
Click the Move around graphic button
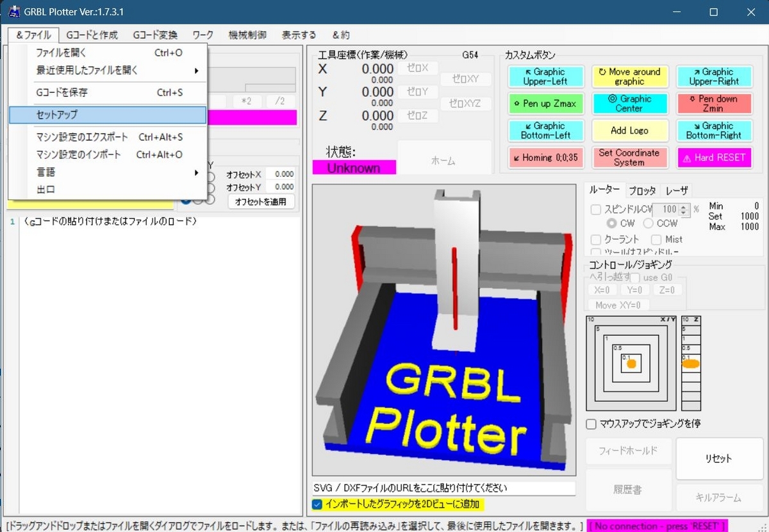click(629, 76)
